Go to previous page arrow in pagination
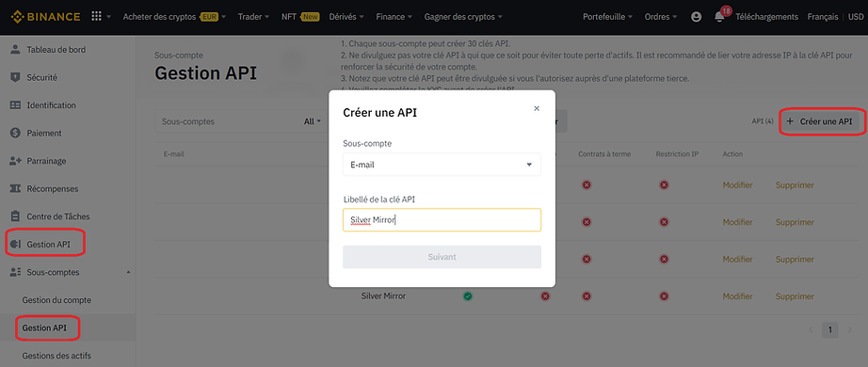 coord(811,330)
